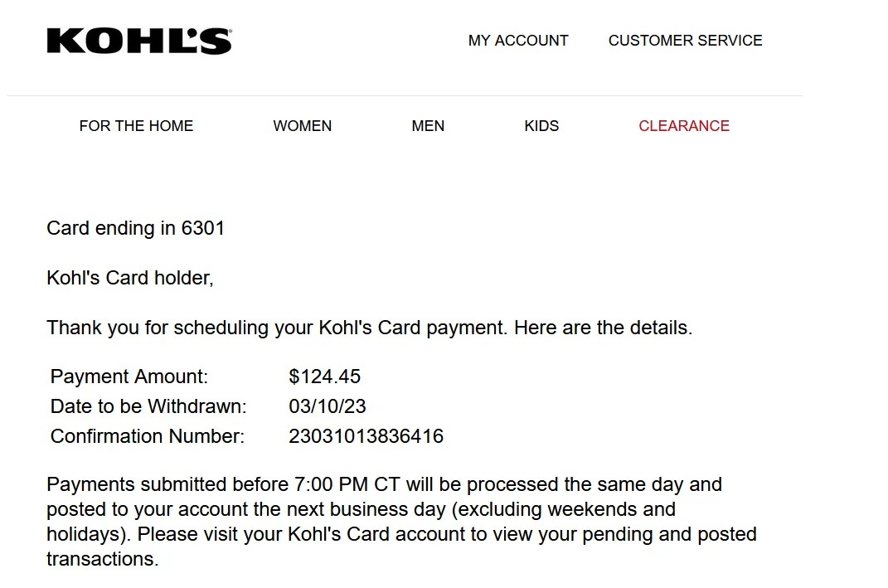Image resolution: width=888 pixels, height=588 pixels.
Task: Click the "Here are the details." sentence
Action: [603, 328]
